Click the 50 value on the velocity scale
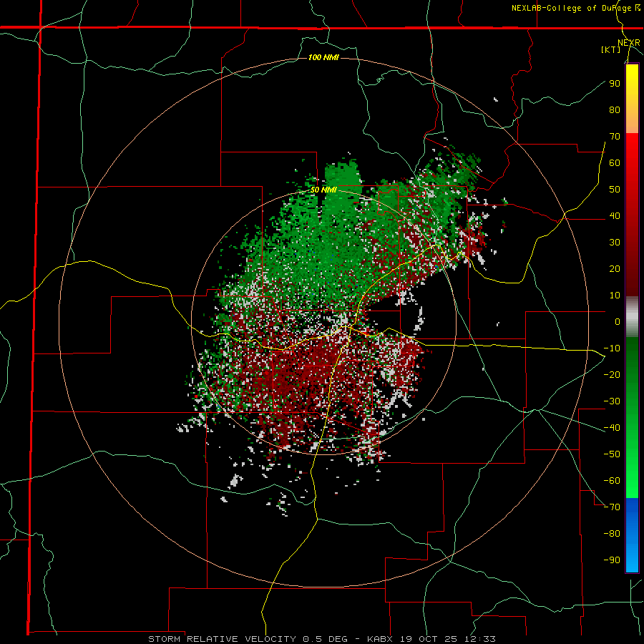The height and width of the screenshot is (644, 644). [615, 190]
